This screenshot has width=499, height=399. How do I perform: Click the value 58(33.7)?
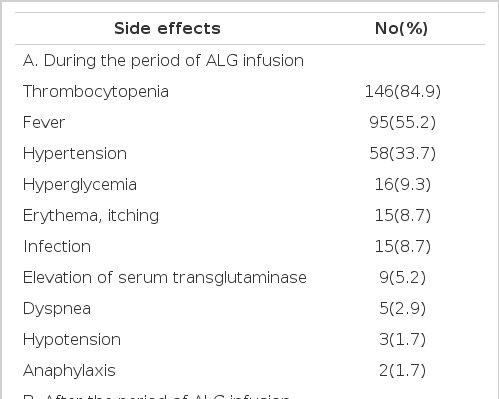tap(403, 153)
